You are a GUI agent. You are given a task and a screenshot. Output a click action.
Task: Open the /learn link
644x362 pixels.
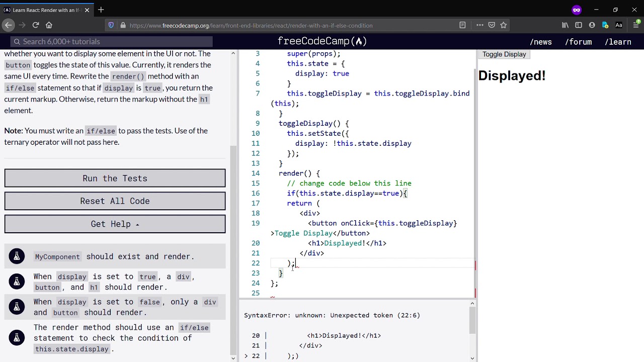pos(618,42)
